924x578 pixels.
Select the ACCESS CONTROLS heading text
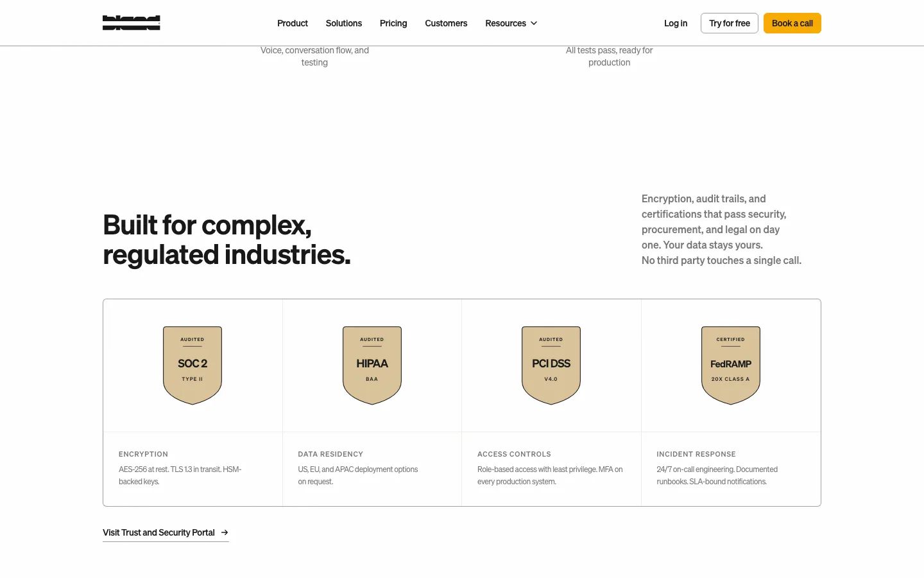pos(514,454)
